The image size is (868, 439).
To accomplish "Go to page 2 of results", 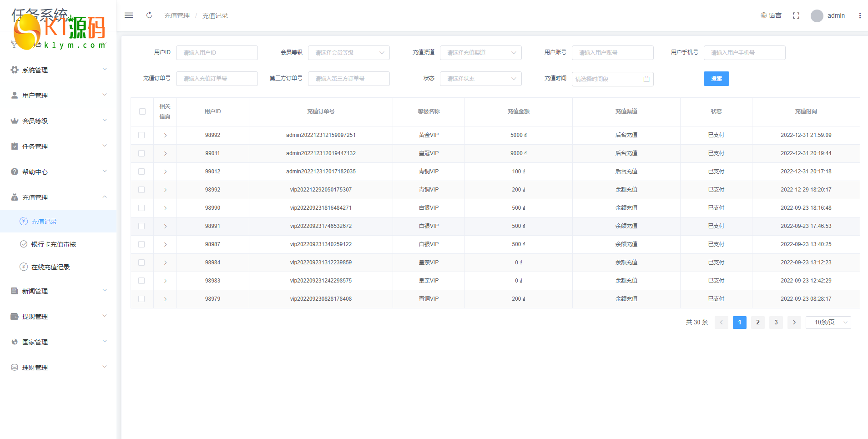I will click(758, 323).
